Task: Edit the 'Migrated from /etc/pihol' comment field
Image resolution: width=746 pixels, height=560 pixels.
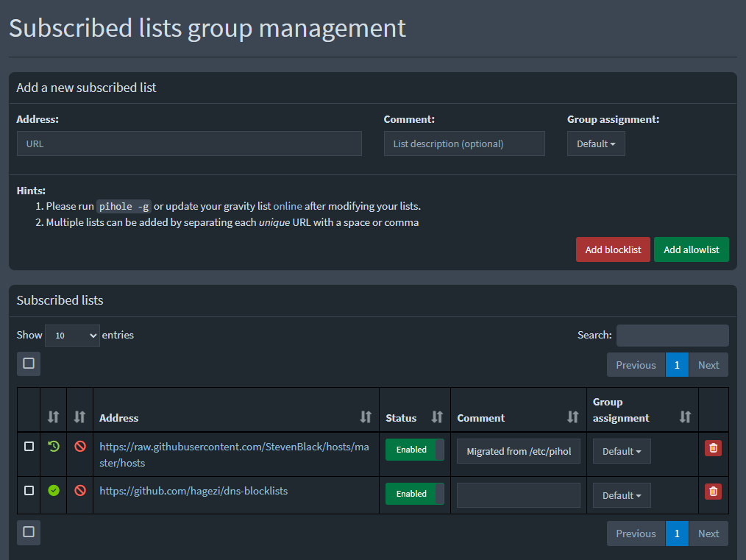Action: click(x=519, y=452)
